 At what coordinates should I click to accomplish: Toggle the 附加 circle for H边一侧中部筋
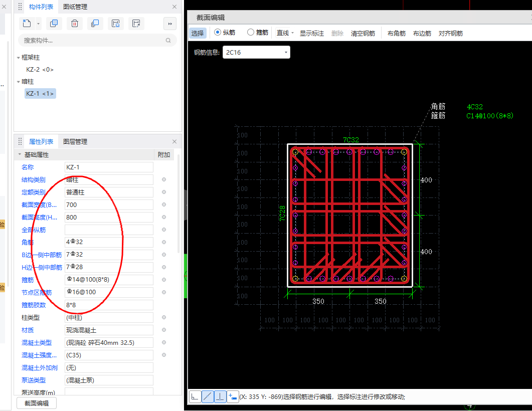pos(164,267)
